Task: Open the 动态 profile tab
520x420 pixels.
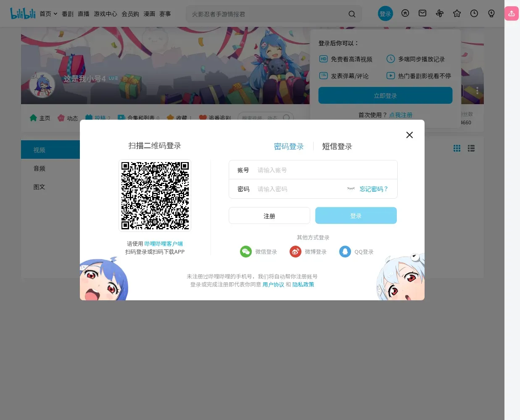Action: (x=68, y=118)
